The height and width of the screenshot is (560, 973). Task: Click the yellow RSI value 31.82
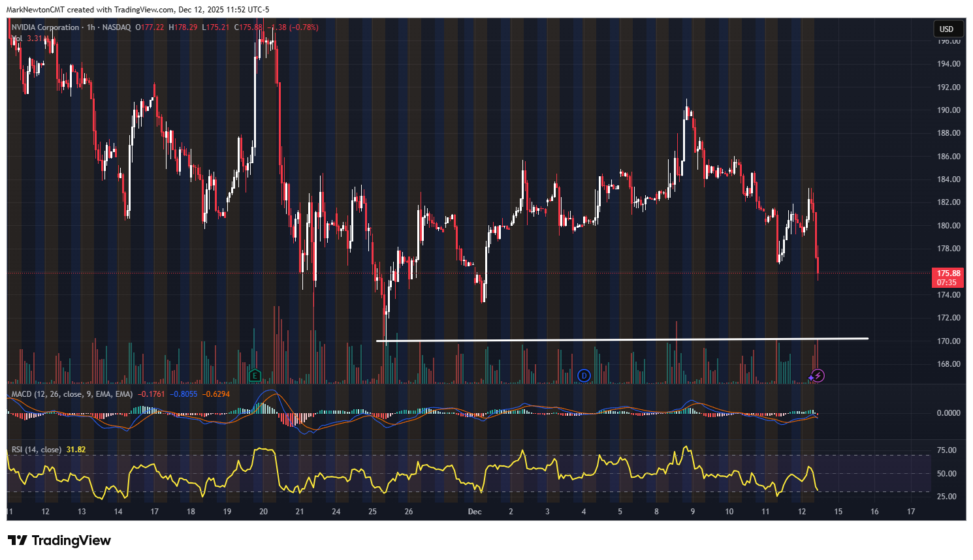point(76,450)
